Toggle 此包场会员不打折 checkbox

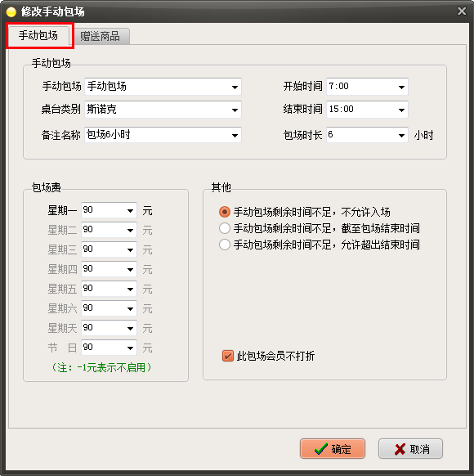[x=228, y=356]
